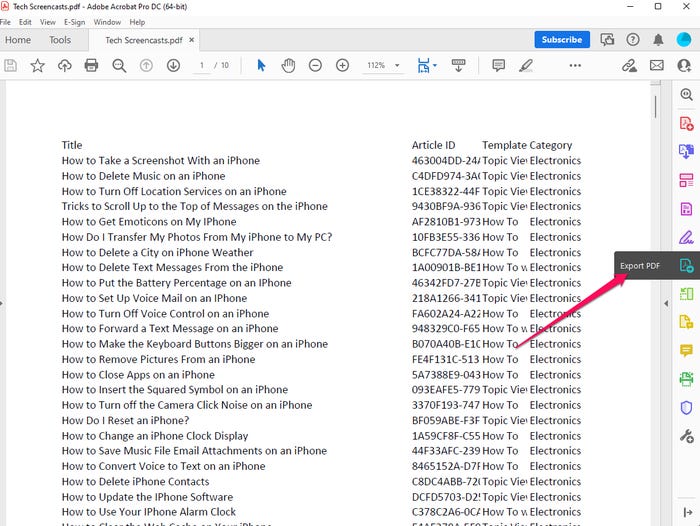
Task: Click the 'Article ID' column header
Action: 433,145
